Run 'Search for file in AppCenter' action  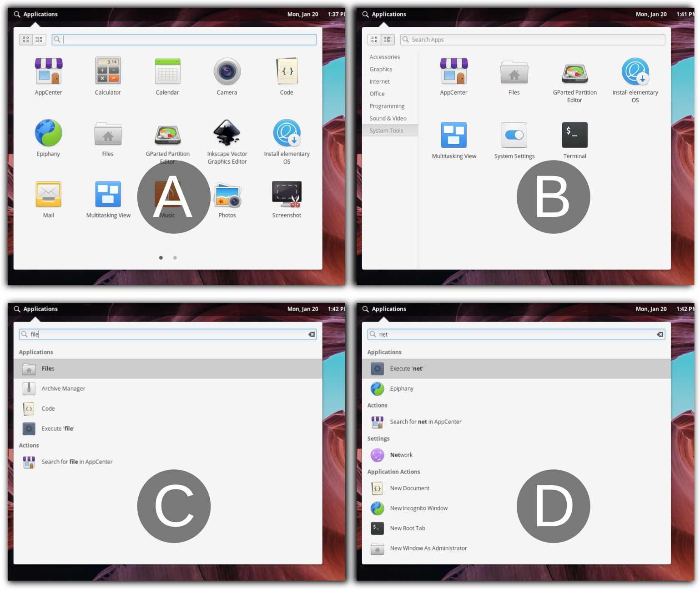(x=77, y=462)
